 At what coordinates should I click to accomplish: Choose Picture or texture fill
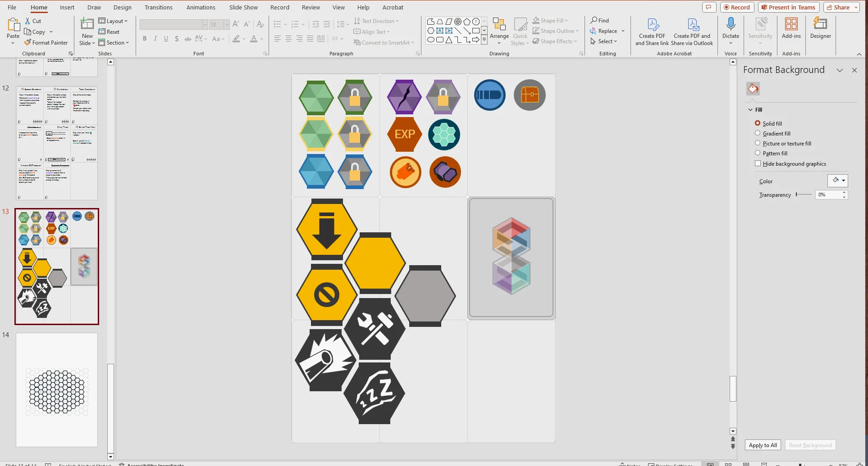758,143
